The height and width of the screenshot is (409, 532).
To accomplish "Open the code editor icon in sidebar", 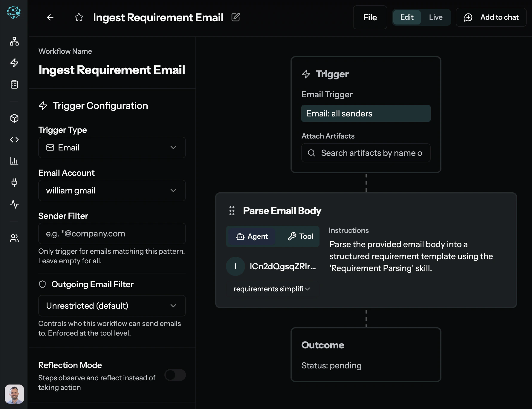I will click(14, 139).
